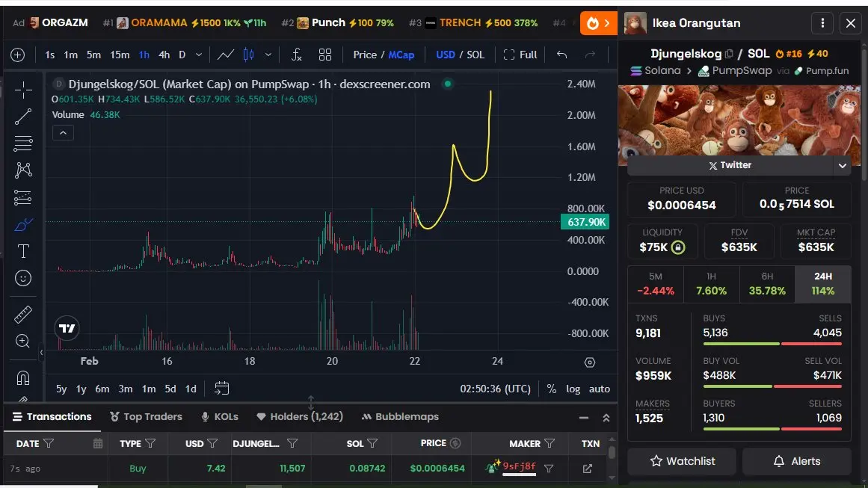Viewport: 868px width, 488px height.
Task: Open the three-dot options menu
Action: pyautogui.click(x=822, y=22)
